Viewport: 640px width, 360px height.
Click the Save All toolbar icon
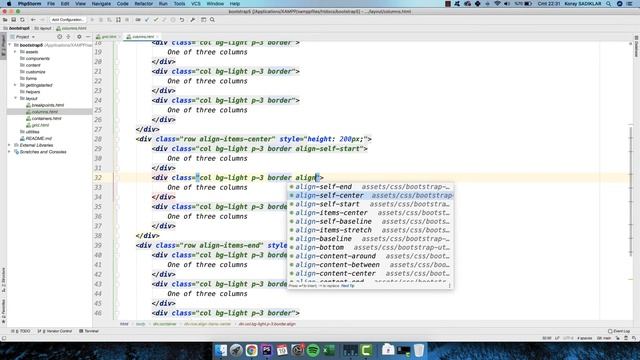click(x=13, y=20)
